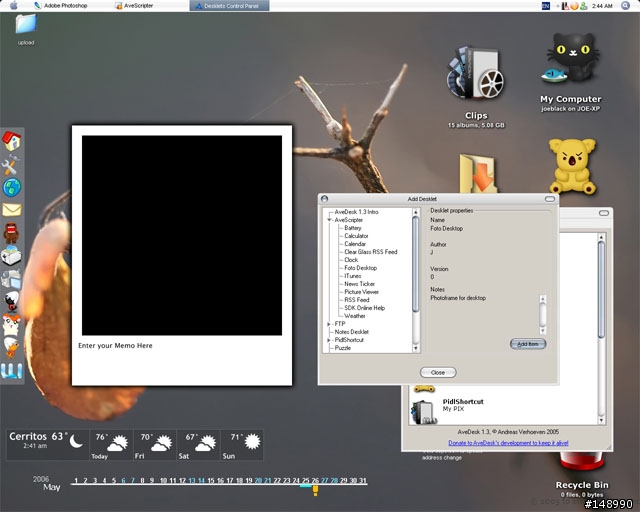This screenshot has height=512, width=640.
Task: Select Puzzle in the desklet tree
Action: [x=342, y=348]
